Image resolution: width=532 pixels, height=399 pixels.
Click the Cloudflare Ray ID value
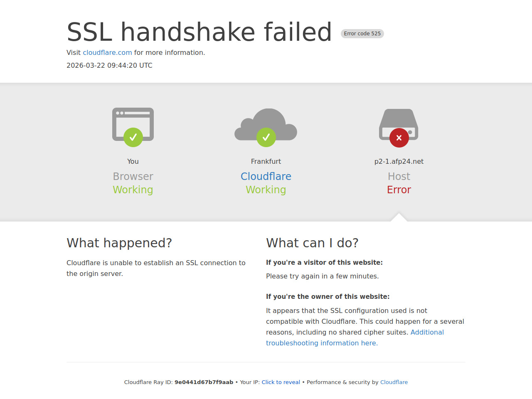pyautogui.click(x=204, y=382)
